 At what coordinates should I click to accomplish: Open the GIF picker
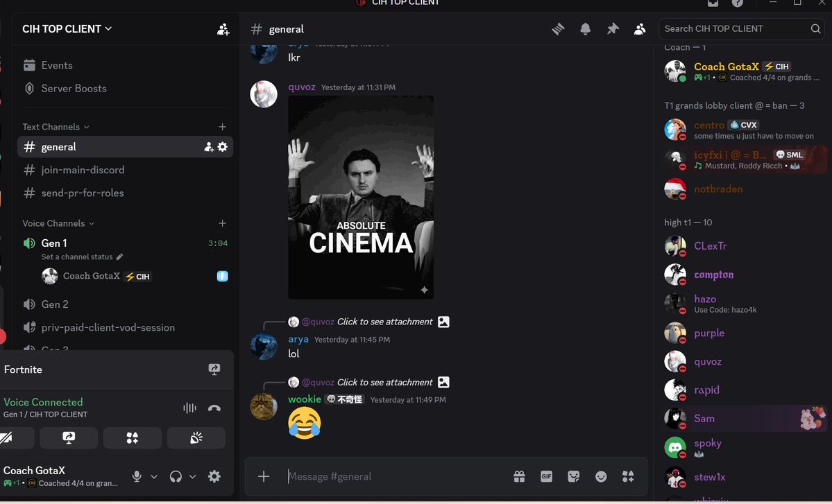(547, 476)
